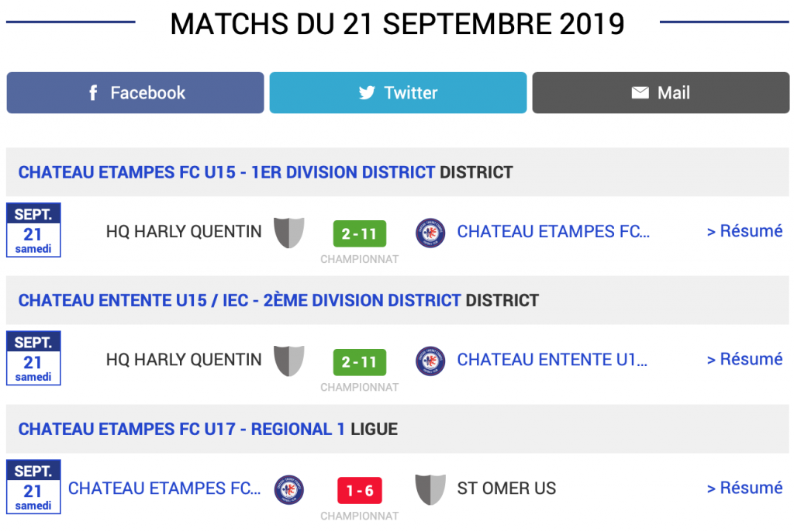This screenshot has width=794, height=532.
Task: Open Résumé for the St Omer US match
Action: pyautogui.click(x=744, y=489)
